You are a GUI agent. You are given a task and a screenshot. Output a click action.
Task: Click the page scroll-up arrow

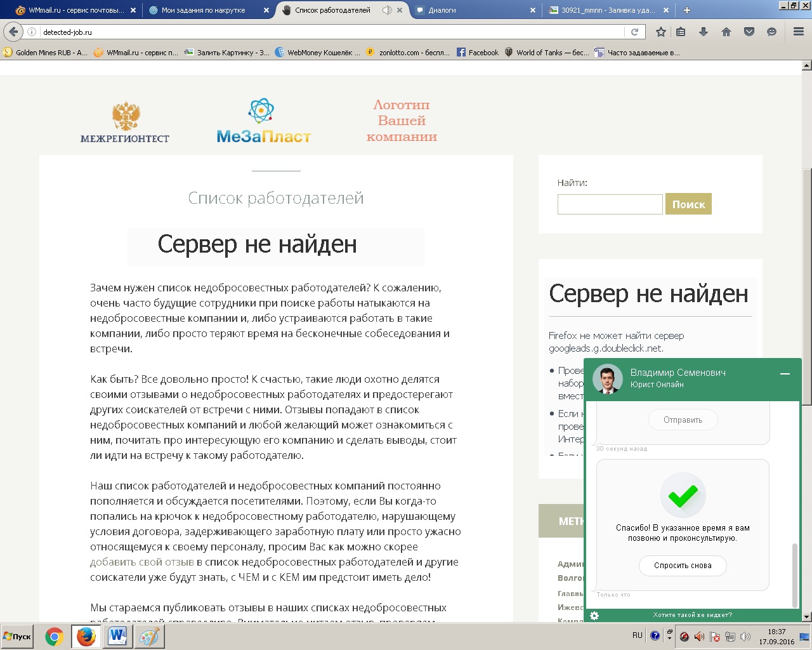coord(807,65)
